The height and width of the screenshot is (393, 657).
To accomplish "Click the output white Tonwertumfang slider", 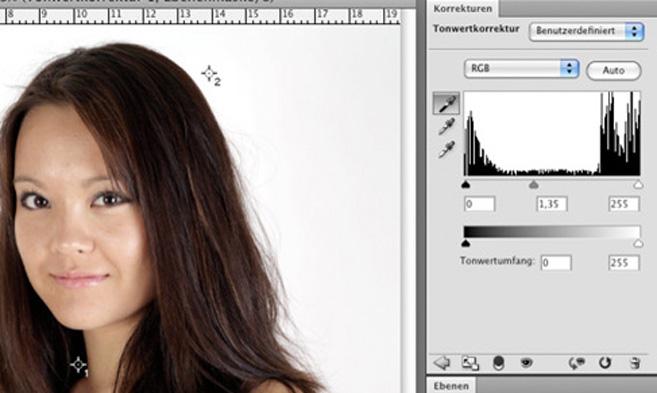I will pos(638,243).
